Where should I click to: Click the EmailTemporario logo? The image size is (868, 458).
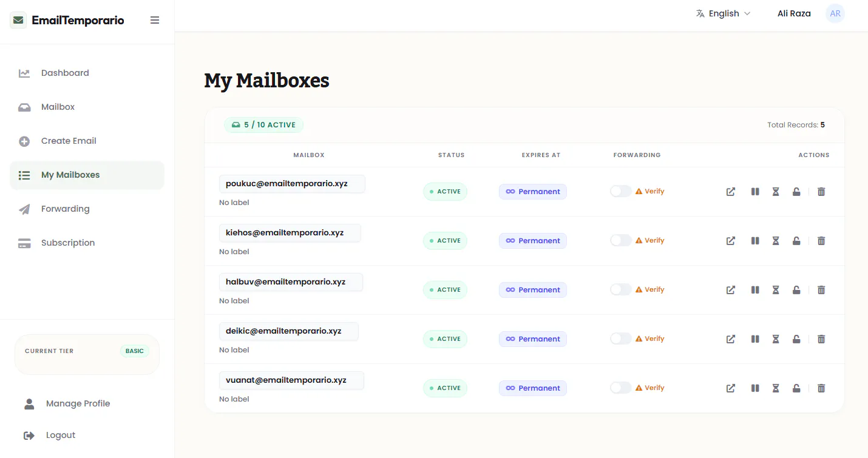(67, 20)
